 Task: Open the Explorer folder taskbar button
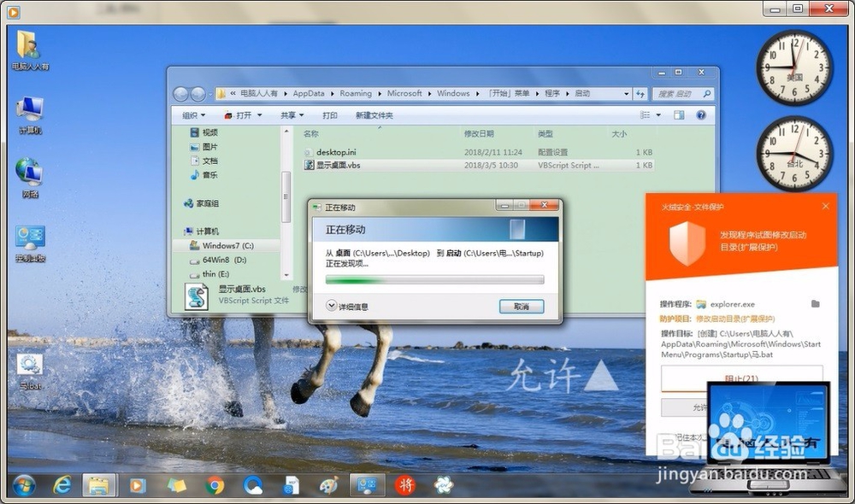coord(98,485)
